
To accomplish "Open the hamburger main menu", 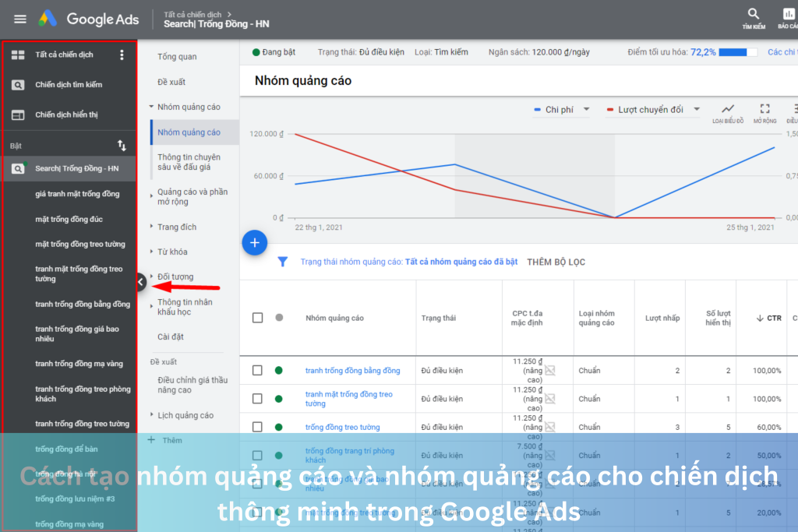I will pos(19,19).
